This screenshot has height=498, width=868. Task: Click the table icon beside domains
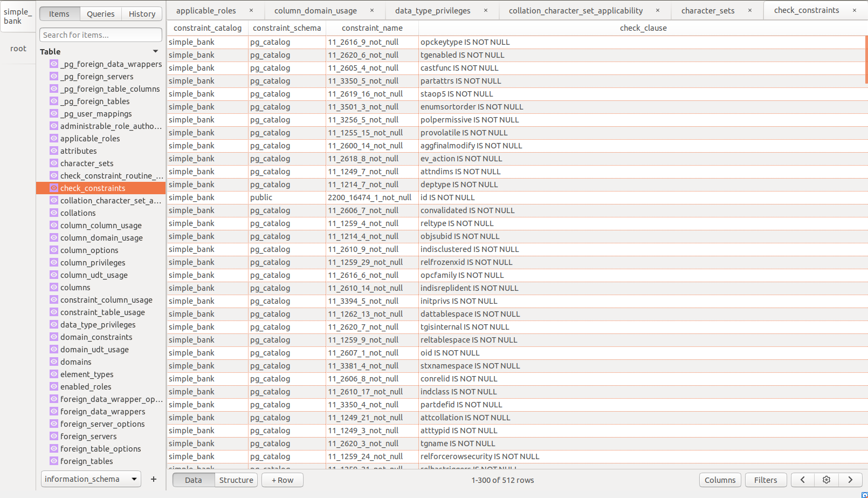point(53,361)
